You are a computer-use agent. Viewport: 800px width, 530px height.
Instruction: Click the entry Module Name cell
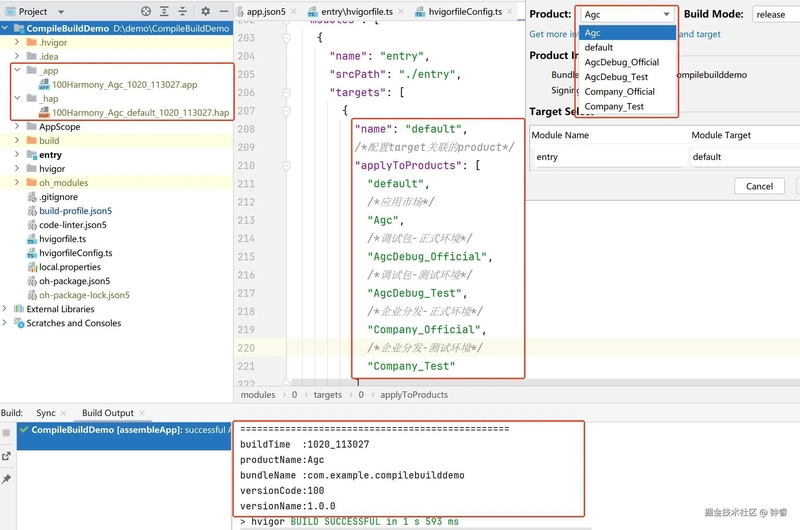607,157
